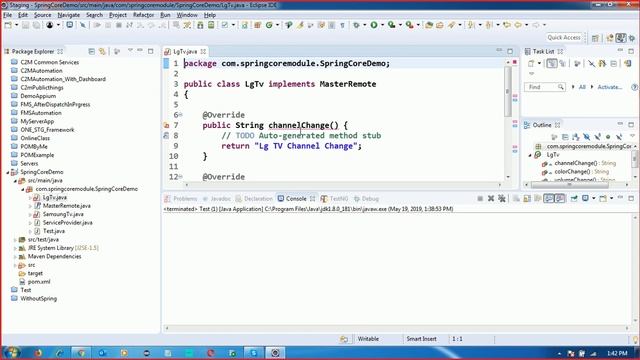
Task: Click the Debug bug icon in toolbar
Action: [356, 25]
